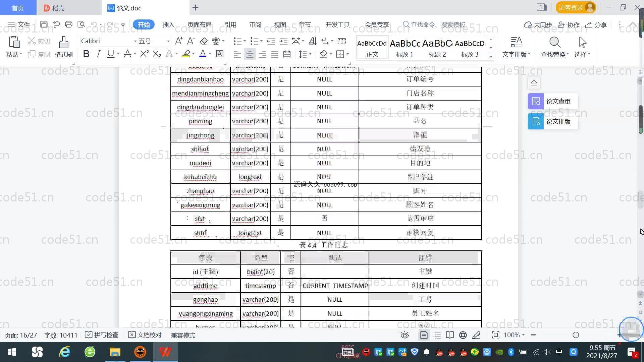Open the Calibri font name dropdown
The height and width of the screenshot is (362, 644).
[x=135, y=41]
